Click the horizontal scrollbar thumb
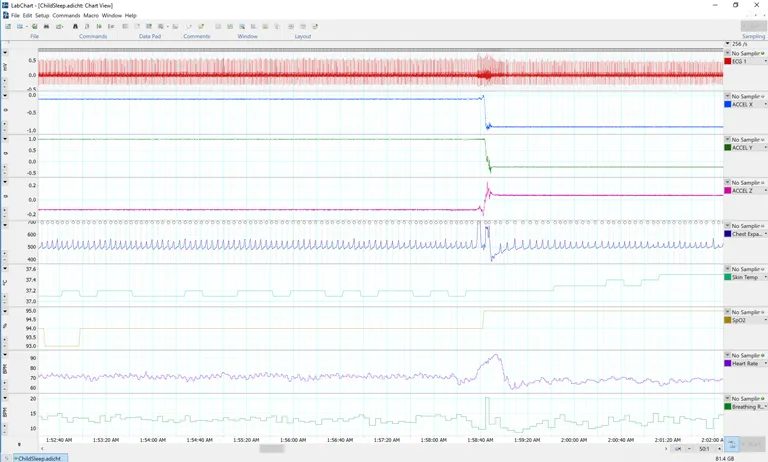The width and height of the screenshot is (768, 462). 271,449
